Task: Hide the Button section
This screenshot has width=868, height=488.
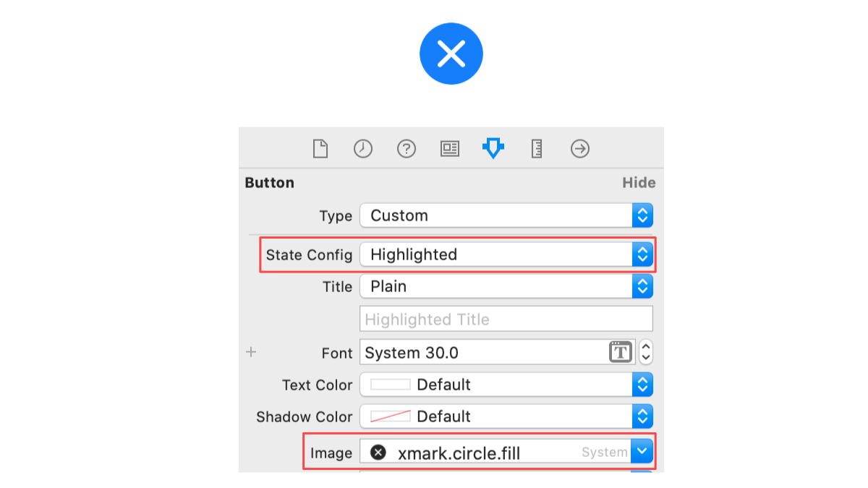Action: (639, 183)
